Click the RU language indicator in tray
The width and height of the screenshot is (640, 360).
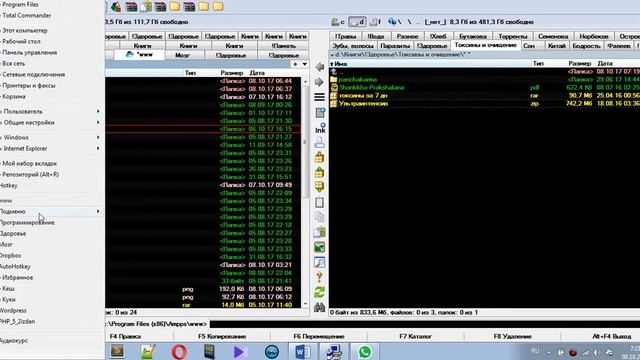(535, 351)
